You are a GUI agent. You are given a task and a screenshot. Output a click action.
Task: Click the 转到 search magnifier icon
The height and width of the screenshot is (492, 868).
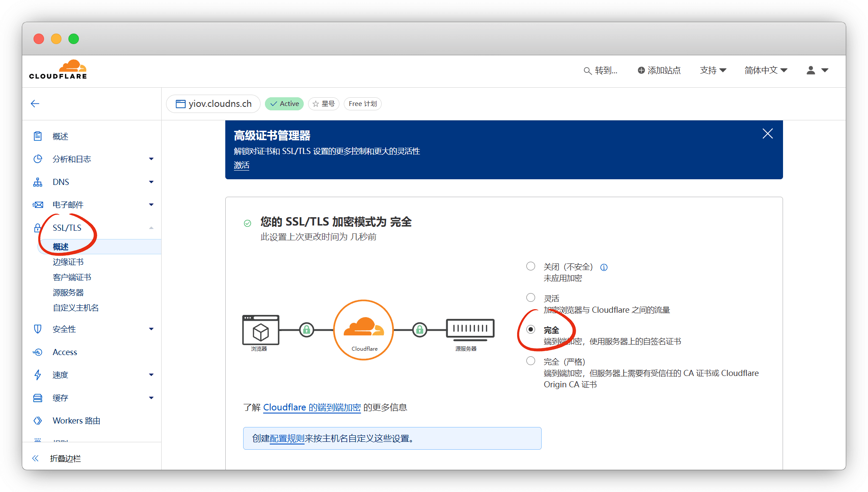tap(587, 71)
